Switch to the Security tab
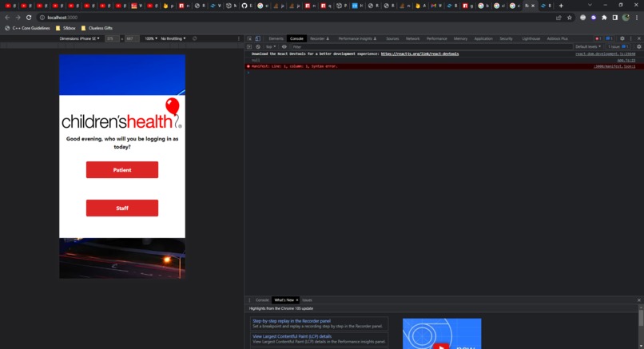644x349 pixels. tap(506, 38)
